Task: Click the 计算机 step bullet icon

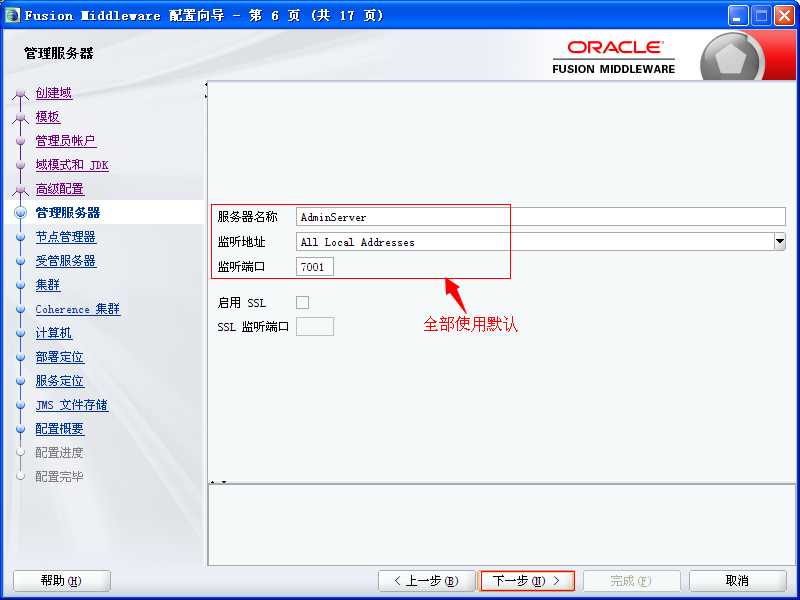Action: click(x=21, y=333)
